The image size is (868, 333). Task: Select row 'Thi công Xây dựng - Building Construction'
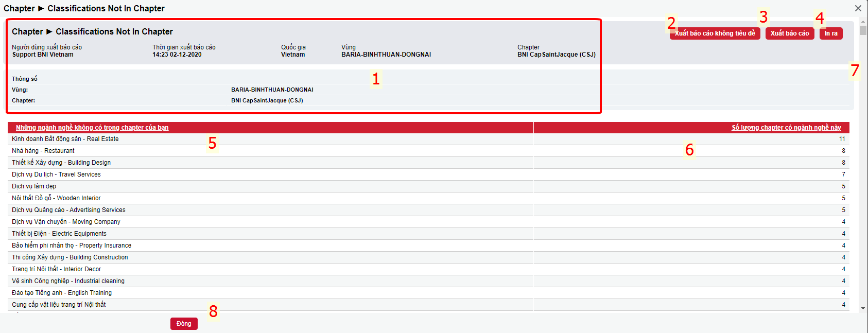click(428, 257)
